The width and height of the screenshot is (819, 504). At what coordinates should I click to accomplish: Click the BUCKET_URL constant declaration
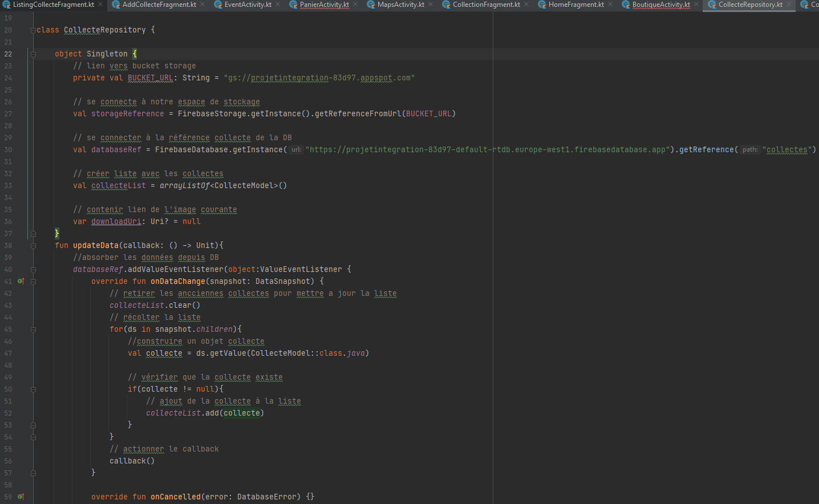(x=151, y=78)
